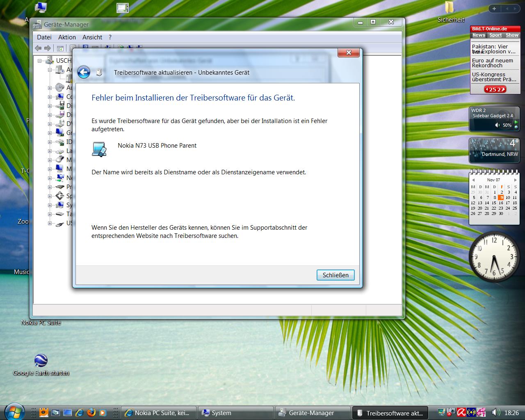Select the Show tab in the Bild gadget
The width and height of the screenshot is (525, 420).
pyautogui.click(x=512, y=35)
